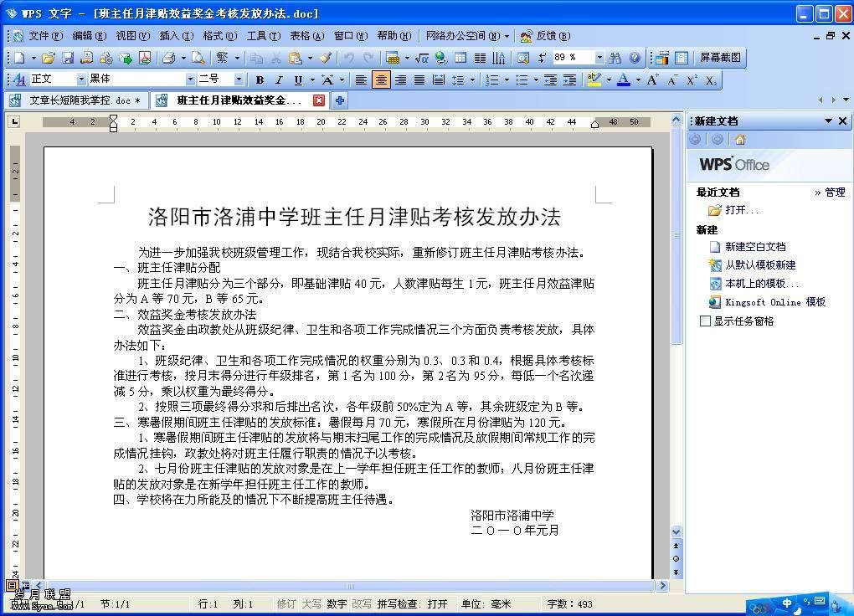Open a file with the folder icon
The image size is (854, 616).
(49, 58)
